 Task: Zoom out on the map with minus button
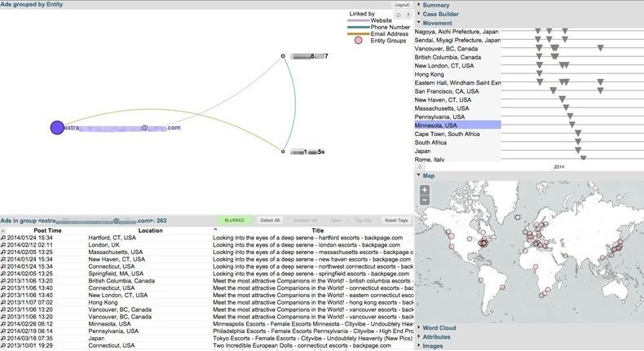(425, 200)
